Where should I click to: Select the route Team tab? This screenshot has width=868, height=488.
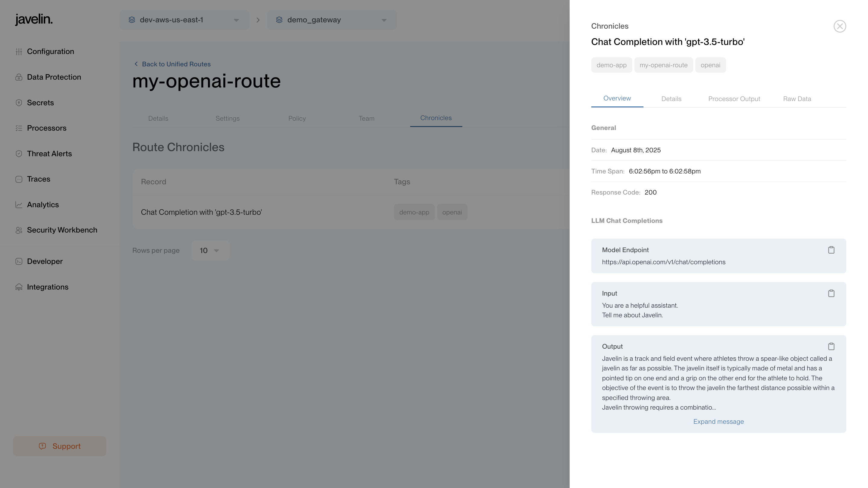pyautogui.click(x=366, y=118)
